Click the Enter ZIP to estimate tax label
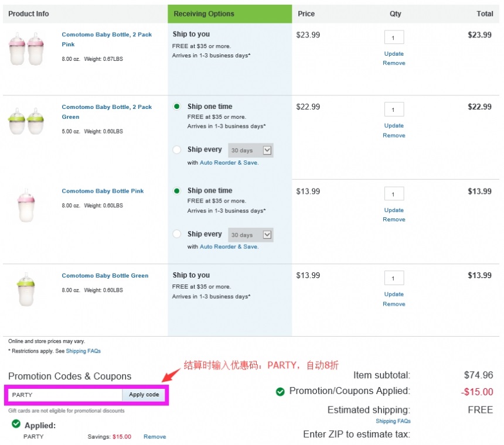 pos(357,434)
